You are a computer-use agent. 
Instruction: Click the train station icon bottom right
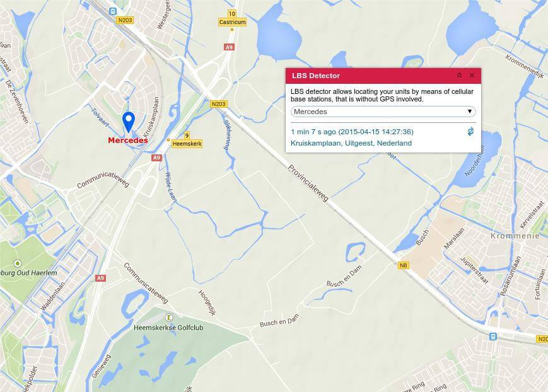[493, 337]
